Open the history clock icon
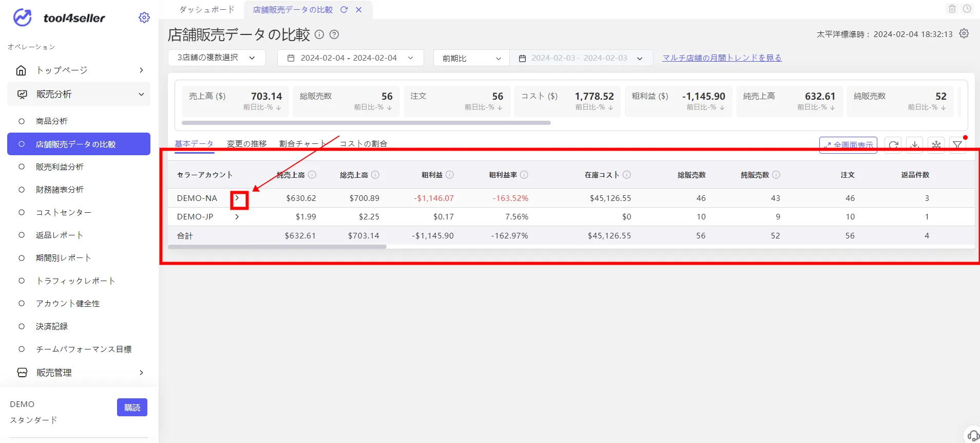980x443 pixels. (967, 9)
